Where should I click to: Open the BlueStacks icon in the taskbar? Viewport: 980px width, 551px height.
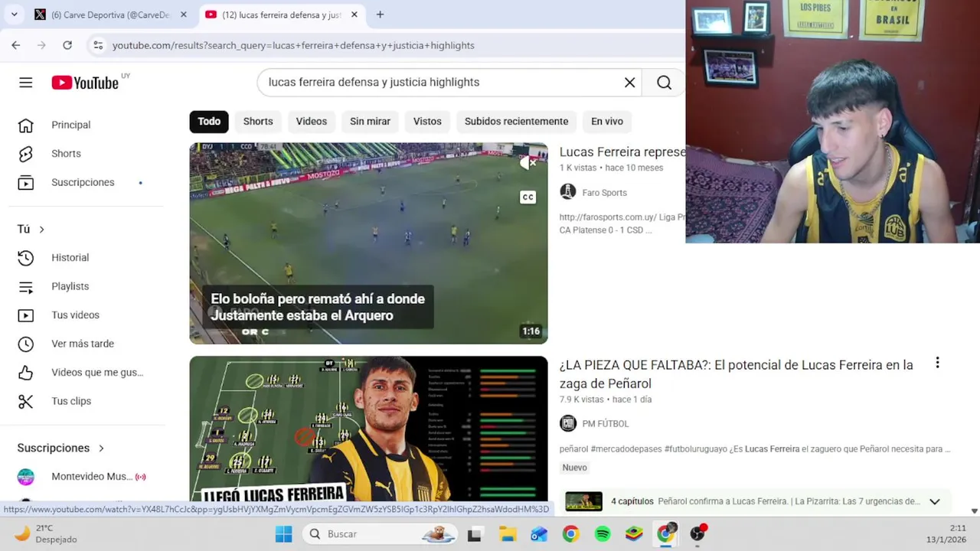634,534
